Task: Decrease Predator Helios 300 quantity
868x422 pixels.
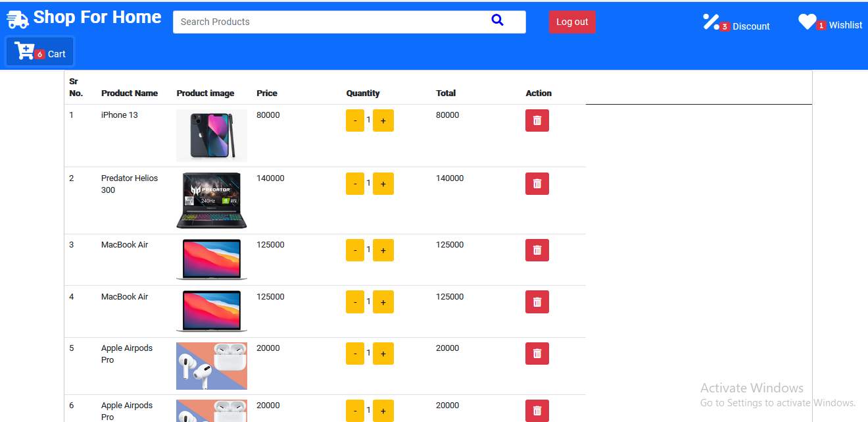Action: click(x=355, y=183)
